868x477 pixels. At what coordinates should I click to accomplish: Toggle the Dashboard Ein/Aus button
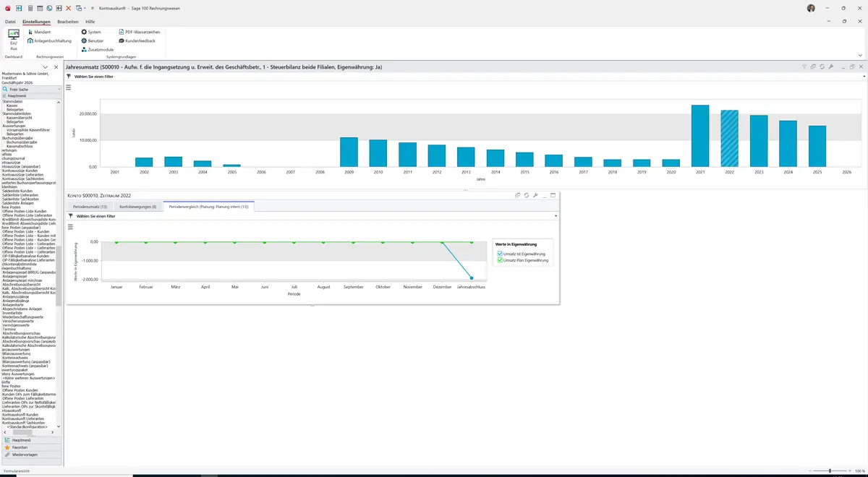coord(14,40)
